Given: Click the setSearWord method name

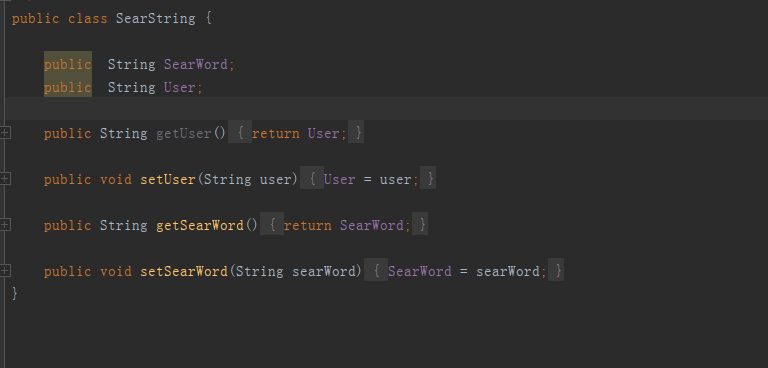Looking at the screenshot, I should click(184, 271).
